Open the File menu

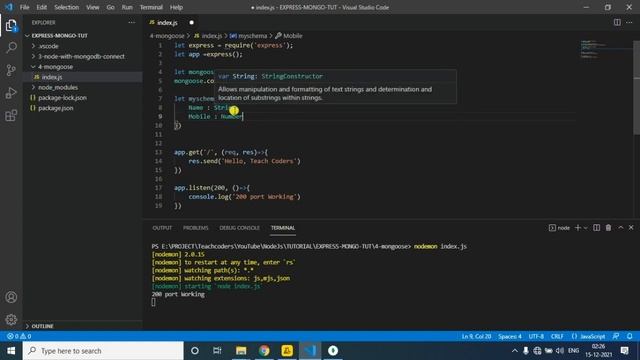tap(24, 7)
